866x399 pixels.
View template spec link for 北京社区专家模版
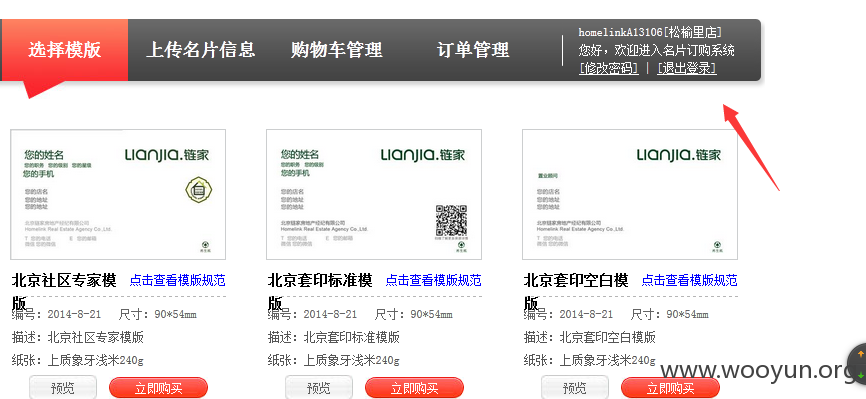click(177, 280)
